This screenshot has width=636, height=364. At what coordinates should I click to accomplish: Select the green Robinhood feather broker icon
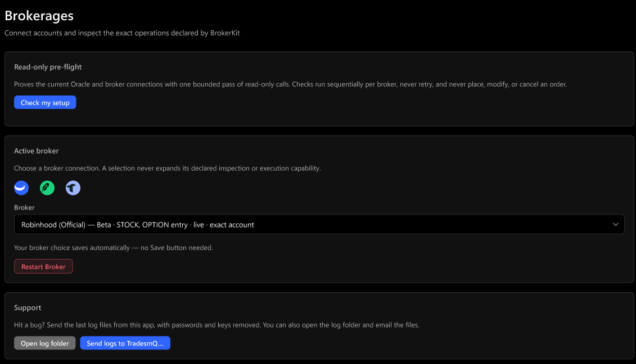(x=47, y=188)
